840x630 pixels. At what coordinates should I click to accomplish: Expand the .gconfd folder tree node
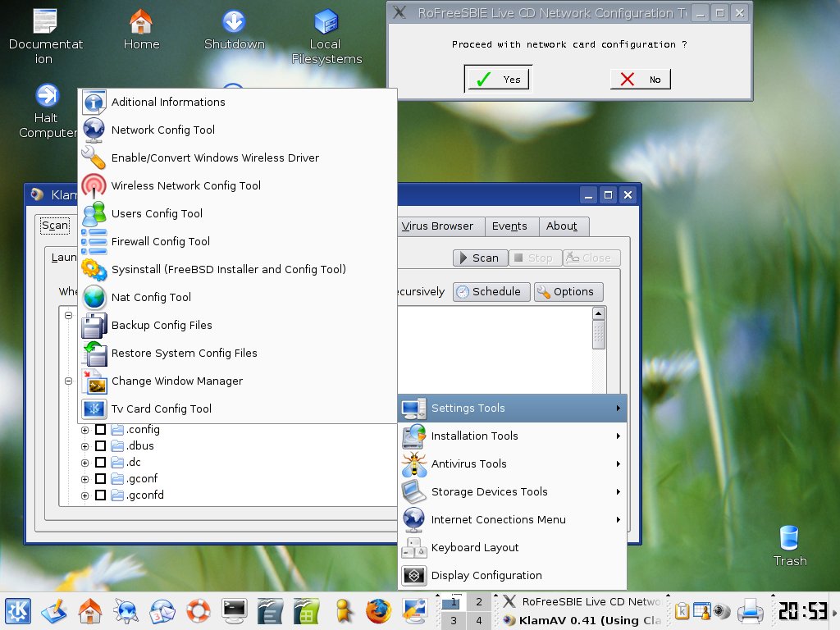pyautogui.click(x=84, y=495)
